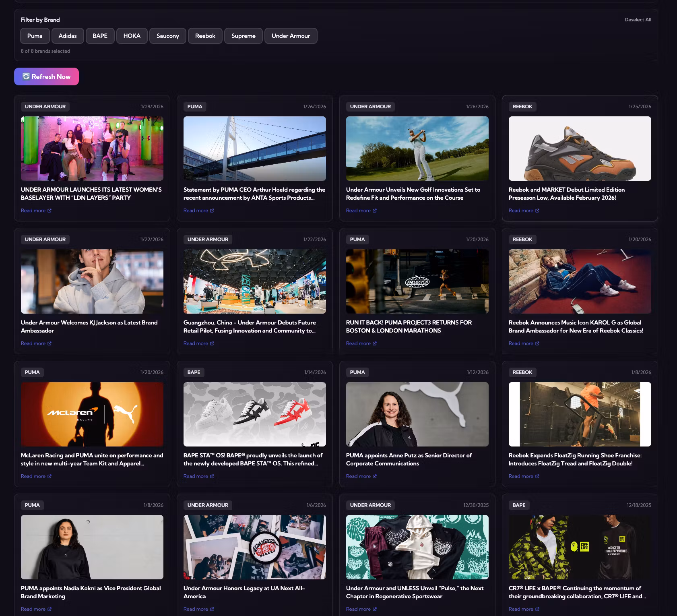Click external link icon on BAPE STA article
This screenshot has height=616, width=677.
[212, 476]
